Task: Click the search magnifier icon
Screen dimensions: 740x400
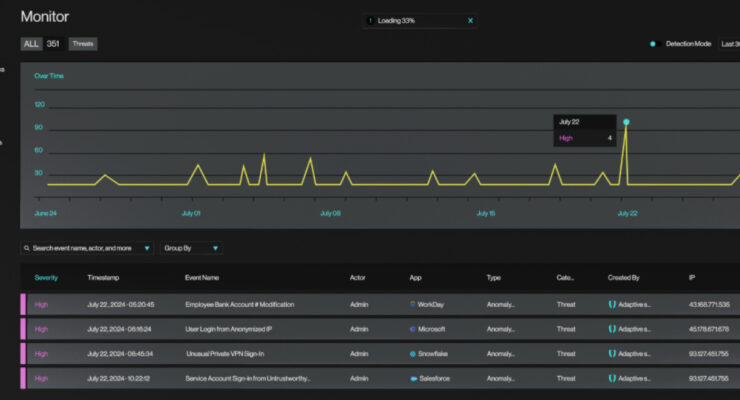Action: click(27, 248)
